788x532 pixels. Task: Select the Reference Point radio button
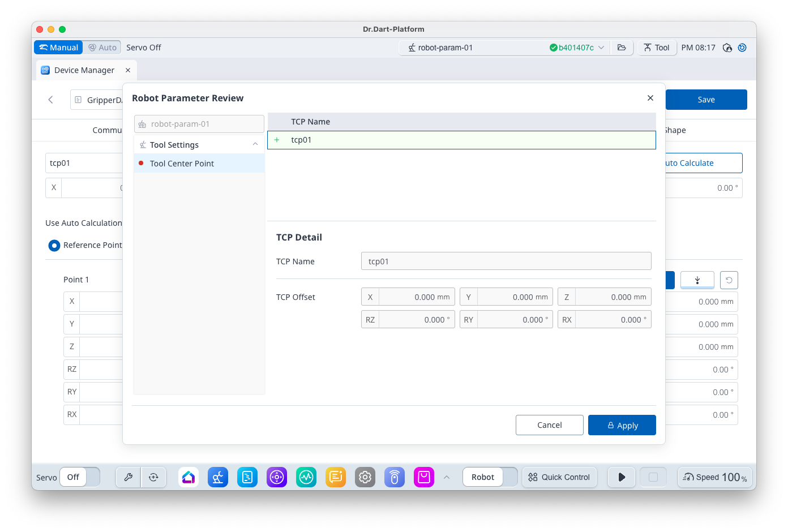(x=54, y=245)
